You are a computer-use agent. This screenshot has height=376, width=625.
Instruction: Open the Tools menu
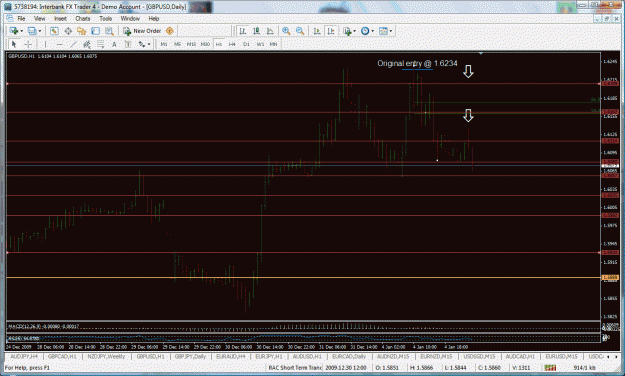(x=106, y=18)
